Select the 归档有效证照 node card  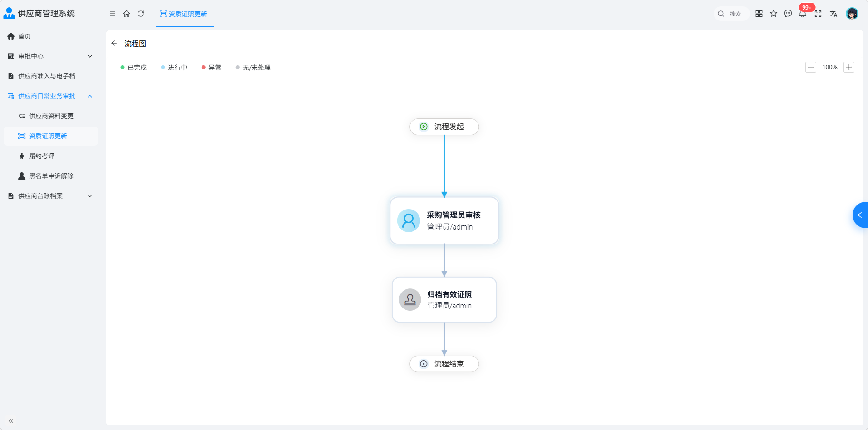point(444,300)
